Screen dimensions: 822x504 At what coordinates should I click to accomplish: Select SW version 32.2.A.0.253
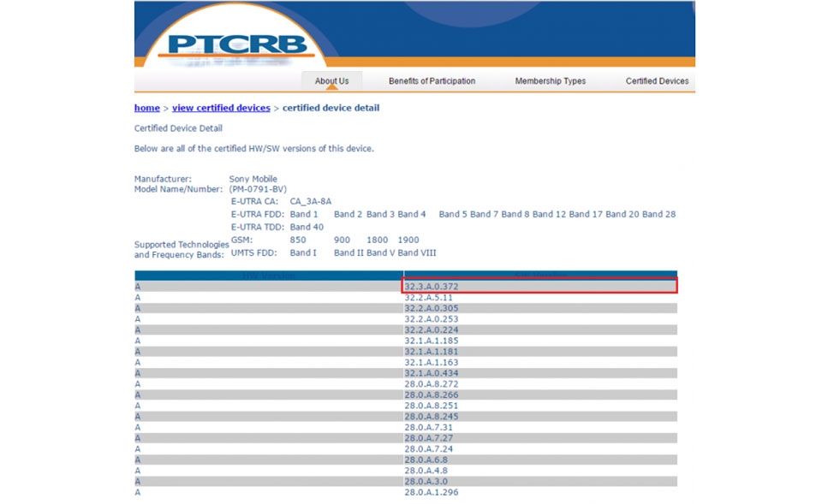[x=432, y=319]
